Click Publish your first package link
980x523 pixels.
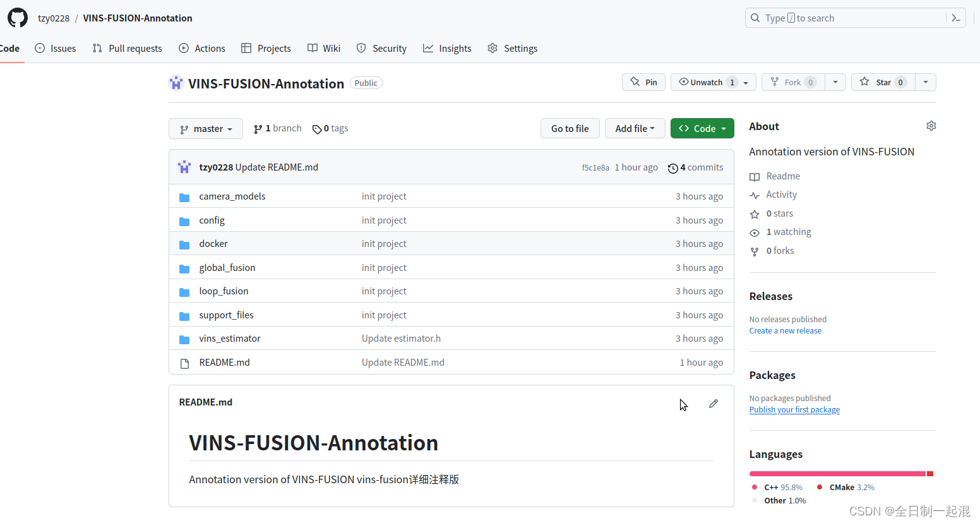[794, 410]
